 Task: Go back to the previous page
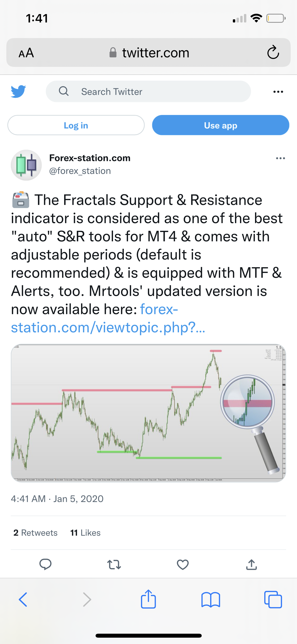(23, 599)
